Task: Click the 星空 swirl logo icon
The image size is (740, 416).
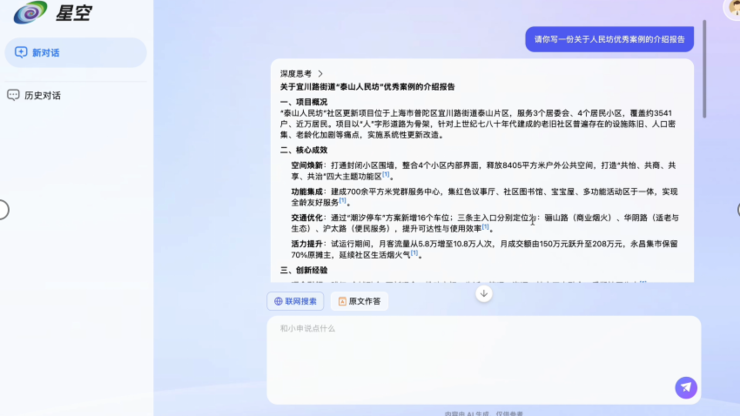Action: tap(31, 13)
